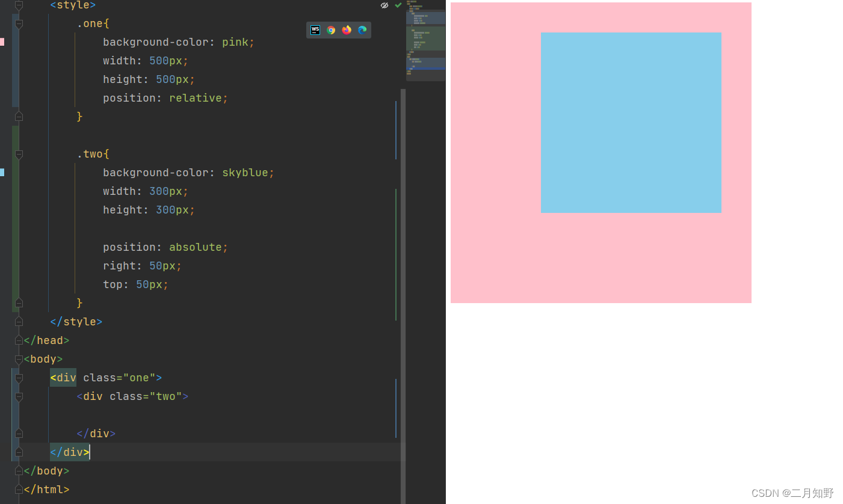Collapse the .one{ rule fold marker
843x504 pixels.
[19, 23]
